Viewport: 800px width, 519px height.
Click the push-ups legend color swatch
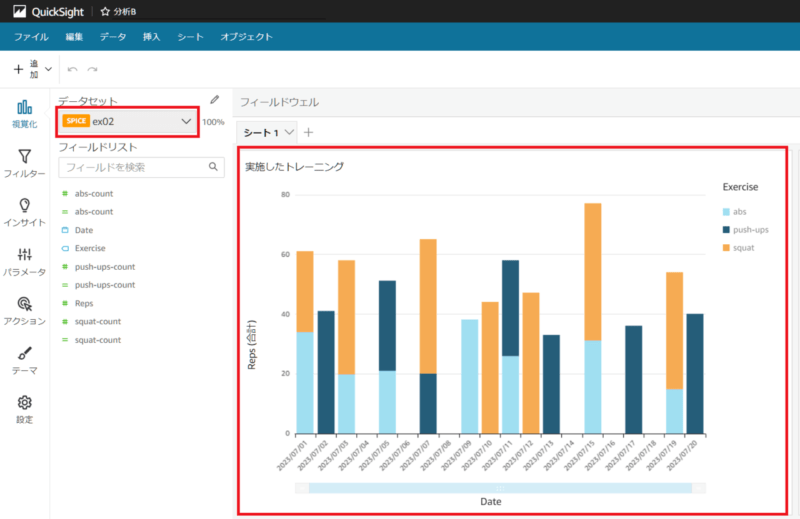(726, 230)
